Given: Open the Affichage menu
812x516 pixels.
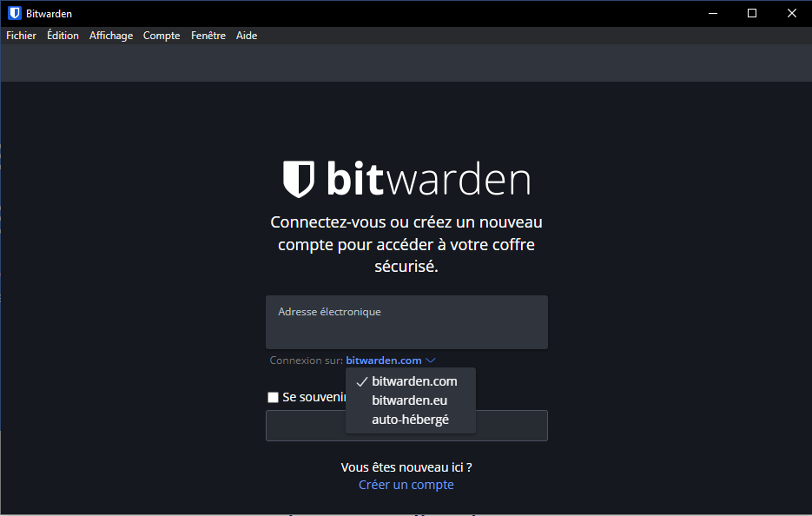Looking at the screenshot, I should pyautogui.click(x=111, y=36).
